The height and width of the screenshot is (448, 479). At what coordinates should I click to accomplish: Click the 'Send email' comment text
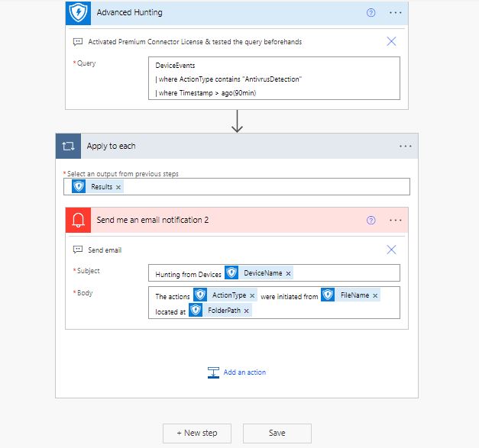pyautogui.click(x=105, y=250)
